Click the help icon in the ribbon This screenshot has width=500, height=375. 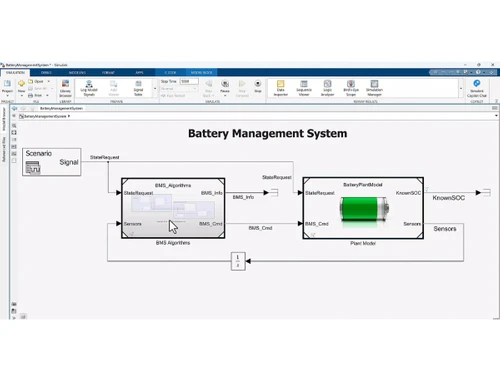point(478,72)
